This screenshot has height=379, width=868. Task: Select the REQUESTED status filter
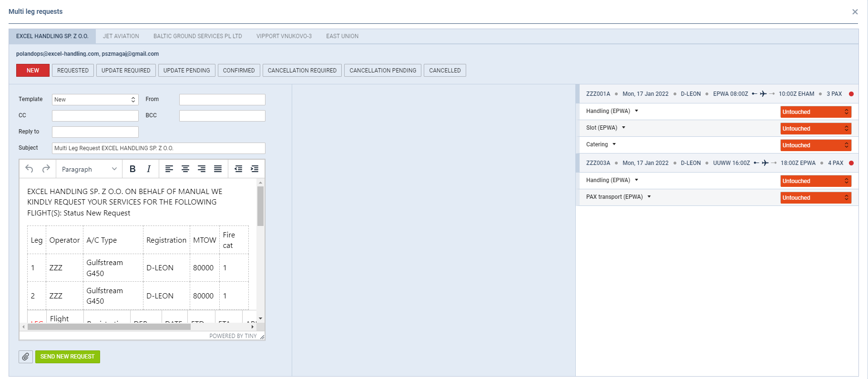click(73, 71)
